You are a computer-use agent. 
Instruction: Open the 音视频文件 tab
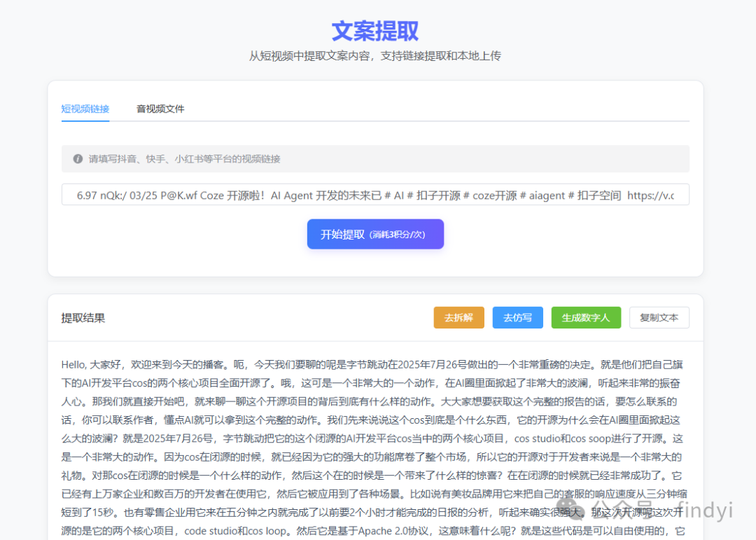(160, 109)
